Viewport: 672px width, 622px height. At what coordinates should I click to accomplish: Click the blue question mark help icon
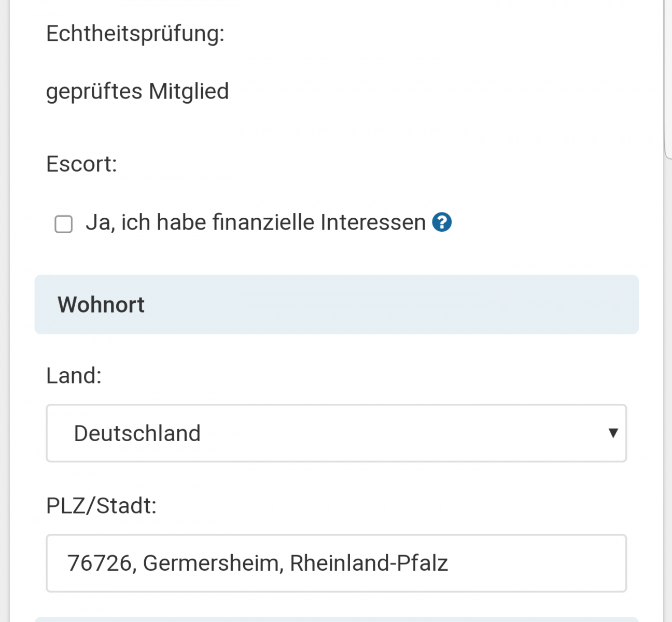pyautogui.click(x=442, y=222)
